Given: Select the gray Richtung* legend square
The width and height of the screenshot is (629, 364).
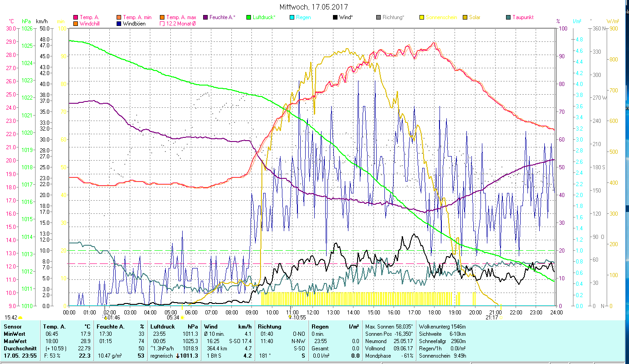Looking at the screenshot, I should click(378, 17).
